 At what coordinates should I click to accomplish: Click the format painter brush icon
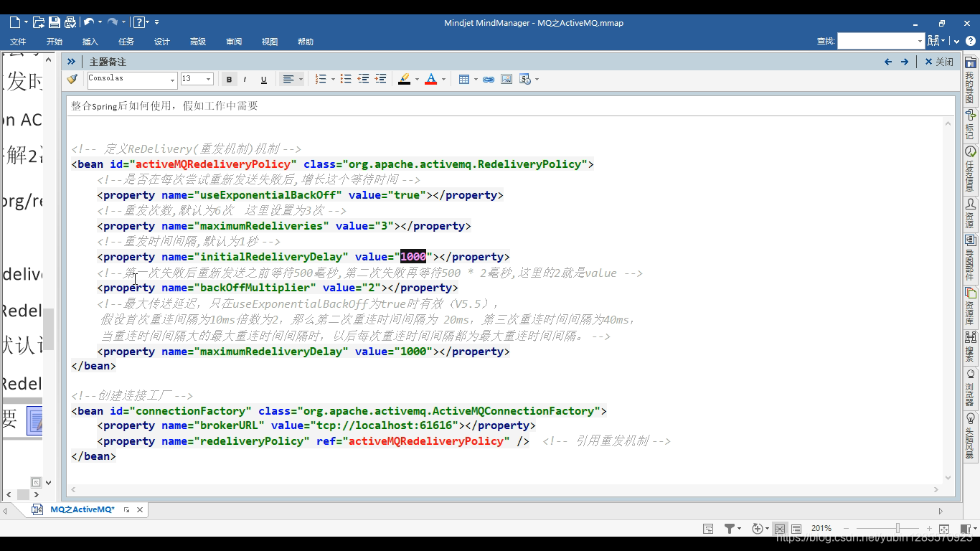(72, 79)
